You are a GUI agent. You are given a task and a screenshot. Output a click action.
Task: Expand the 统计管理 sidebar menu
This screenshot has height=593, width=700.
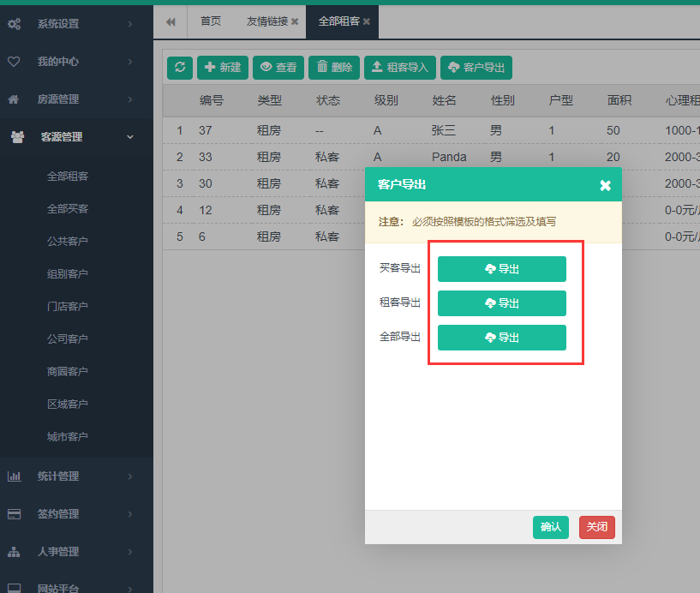click(76, 476)
